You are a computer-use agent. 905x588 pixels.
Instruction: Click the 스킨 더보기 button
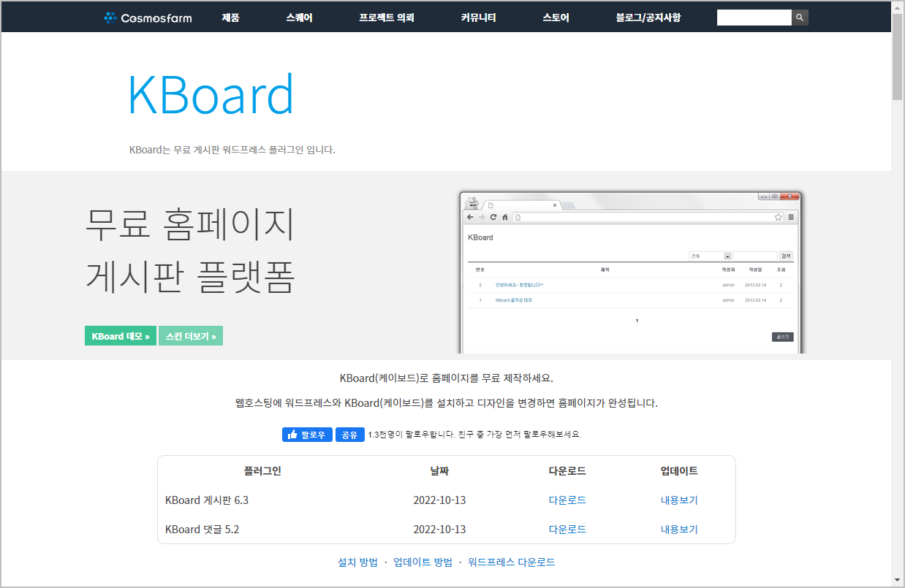[191, 336]
